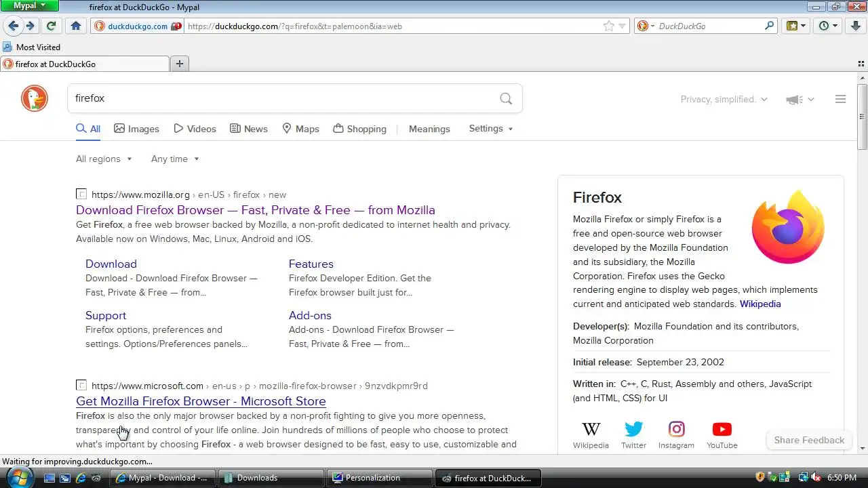This screenshot has height=488, width=868.
Task: Open the green Mypal application menu
Action: [29, 5]
